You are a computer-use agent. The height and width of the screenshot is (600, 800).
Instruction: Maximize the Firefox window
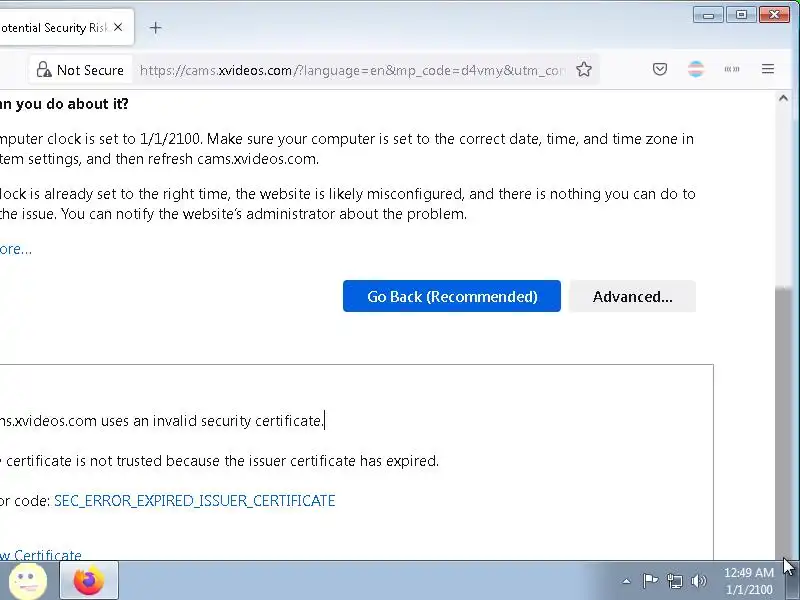coord(741,15)
